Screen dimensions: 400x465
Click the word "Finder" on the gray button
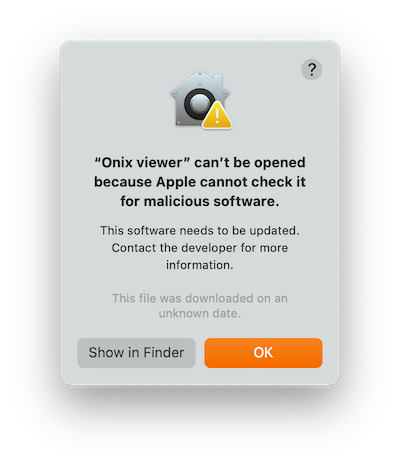[x=165, y=353]
